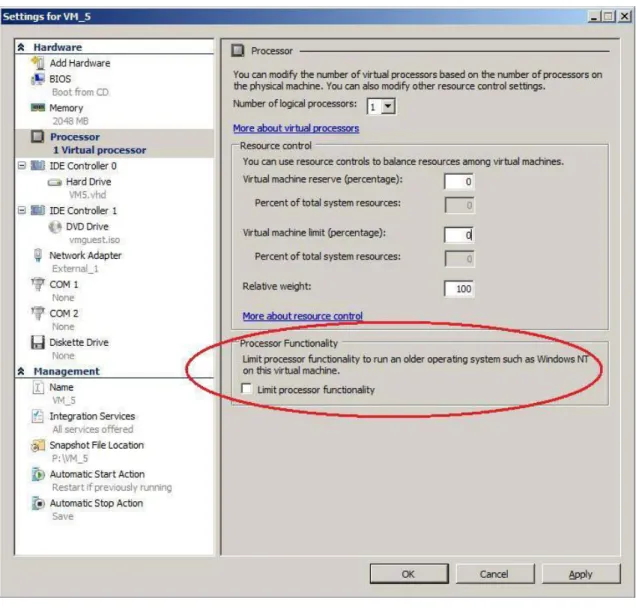
Task: Select BIOS settings entry
Action: click(x=60, y=79)
